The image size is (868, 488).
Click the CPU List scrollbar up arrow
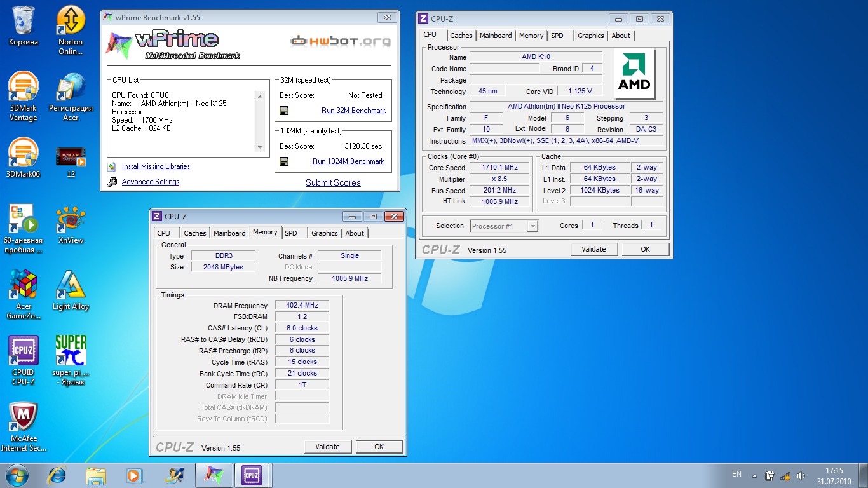[259, 97]
